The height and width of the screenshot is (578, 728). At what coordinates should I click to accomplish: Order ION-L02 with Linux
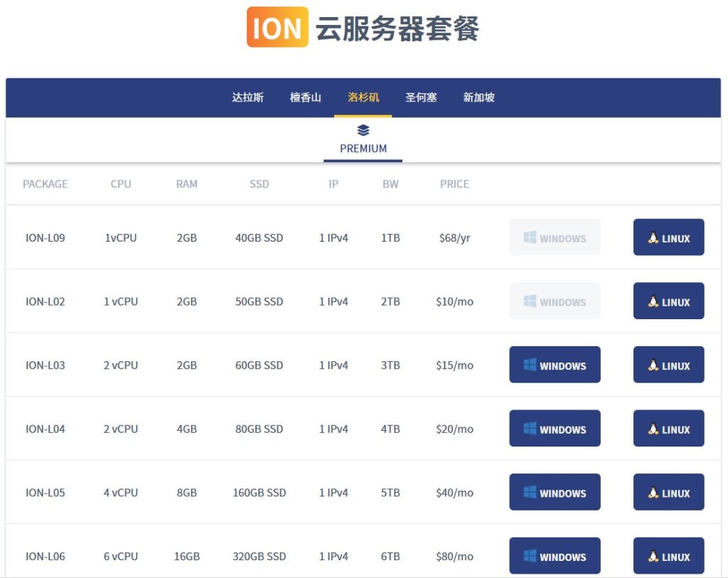coord(668,301)
